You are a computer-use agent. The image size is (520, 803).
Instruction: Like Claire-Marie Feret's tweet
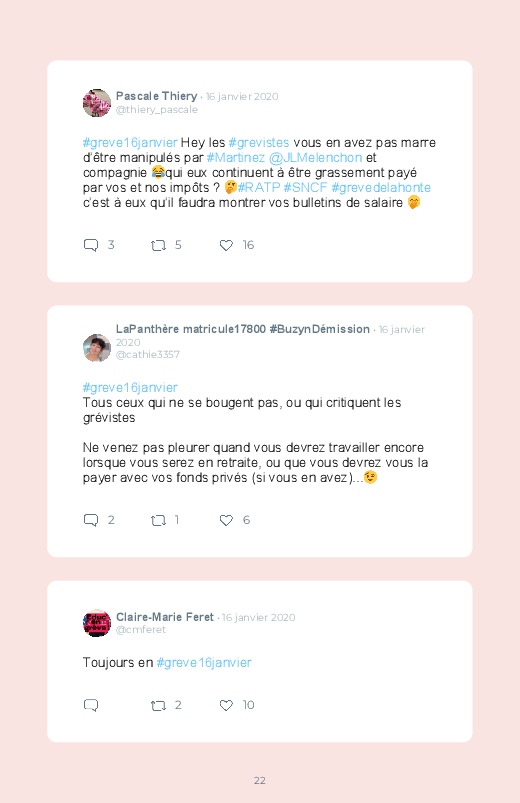pos(226,705)
